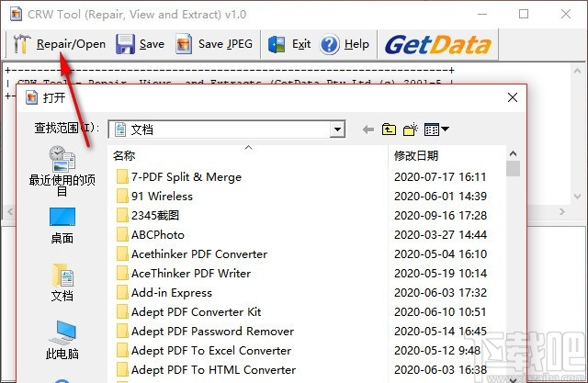Viewport: 588px width, 383px height.
Task: Open the GetData logo link
Action: click(x=437, y=45)
